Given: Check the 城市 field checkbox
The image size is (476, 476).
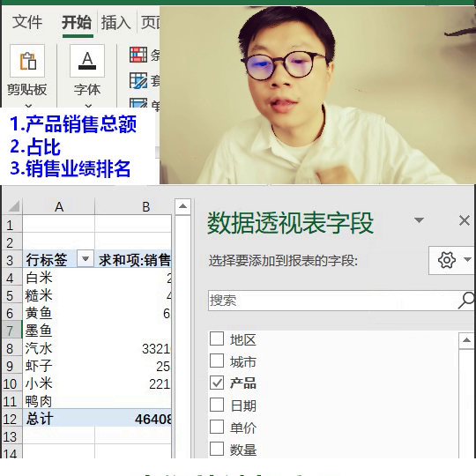Looking at the screenshot, I should pyautogui.click(x=217, y=361).
